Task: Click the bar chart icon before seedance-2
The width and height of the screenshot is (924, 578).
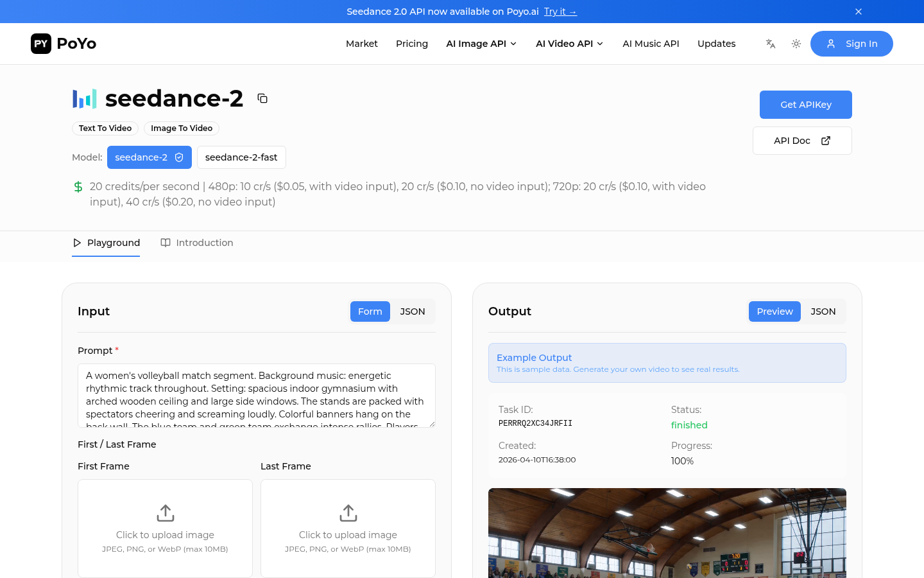Action: click(x=84, y=98)
